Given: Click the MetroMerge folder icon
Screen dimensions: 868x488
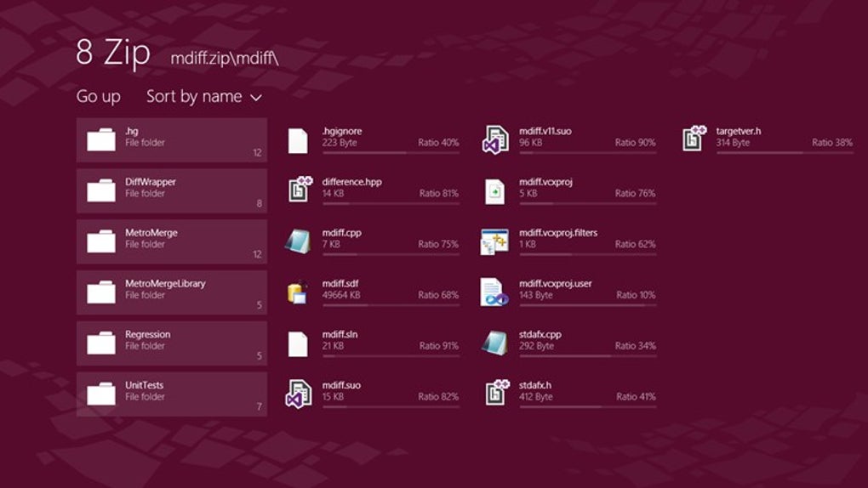Looking at the screenshot, I should [x=101, y=241].
